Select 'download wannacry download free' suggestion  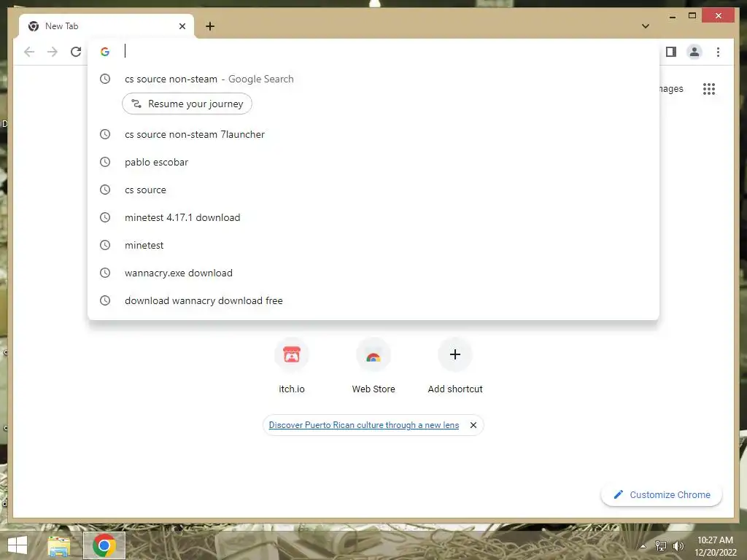coord(373,300)
